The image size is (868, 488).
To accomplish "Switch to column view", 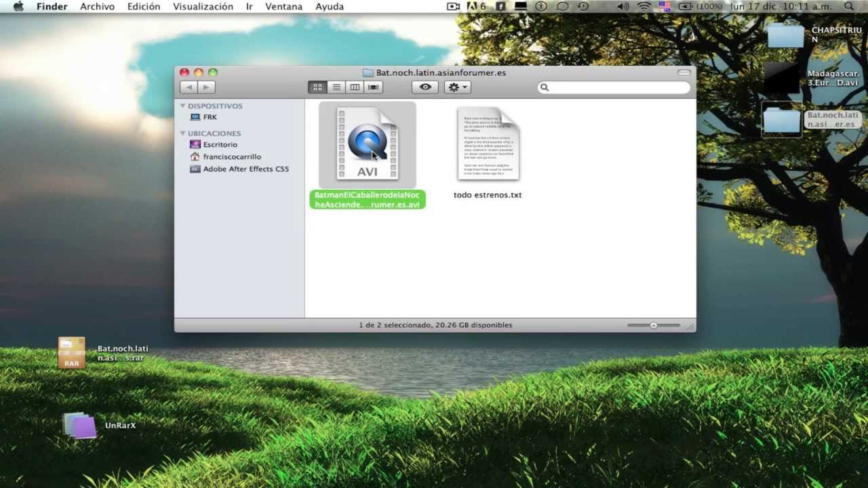I will point(355,87).
